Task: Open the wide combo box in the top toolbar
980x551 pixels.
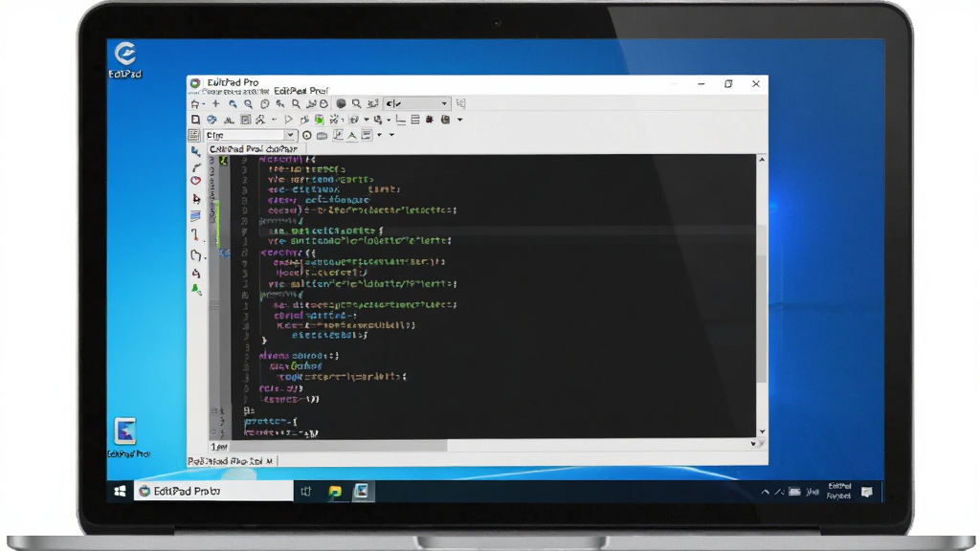Action: [x=417, y=103]
